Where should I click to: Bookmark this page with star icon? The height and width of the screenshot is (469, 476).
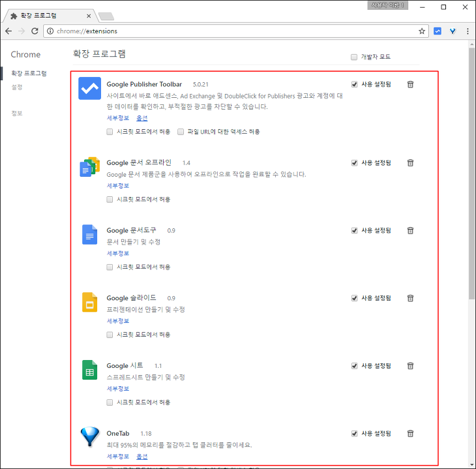422,31
